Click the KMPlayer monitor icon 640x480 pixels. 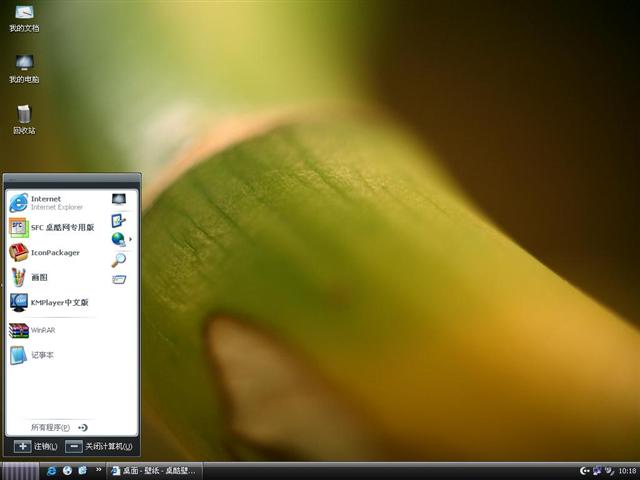tap(19, 302)
